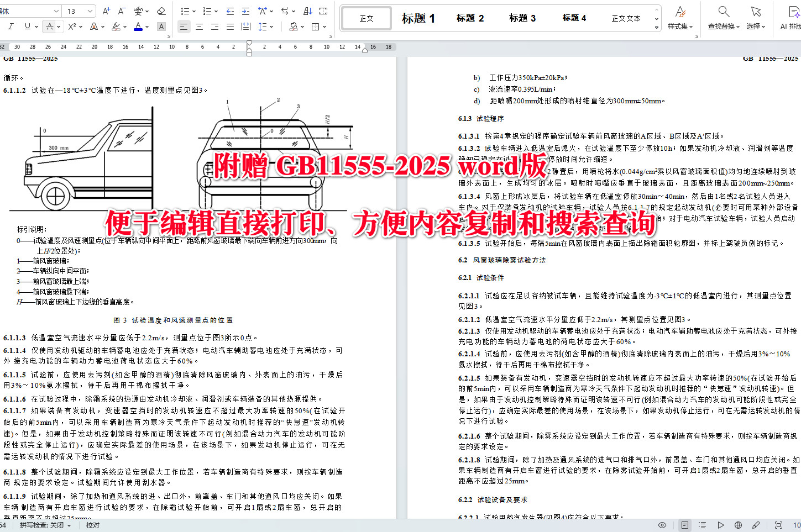Clear formatting with the eraser icon
Viewport: 801px width, 532px height.
click(x=161, y=10)
